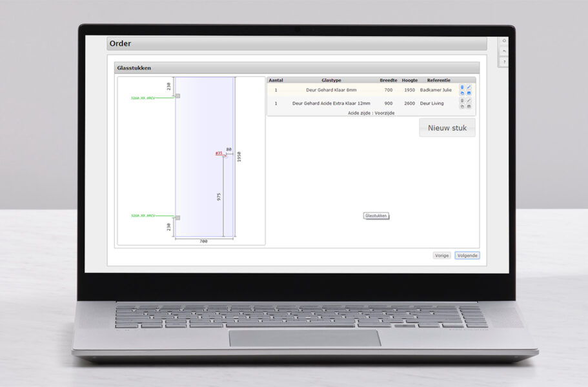This screenshot has height=387, width=588.
Task: Go back with the Vorige button
Action: (441, 255)
